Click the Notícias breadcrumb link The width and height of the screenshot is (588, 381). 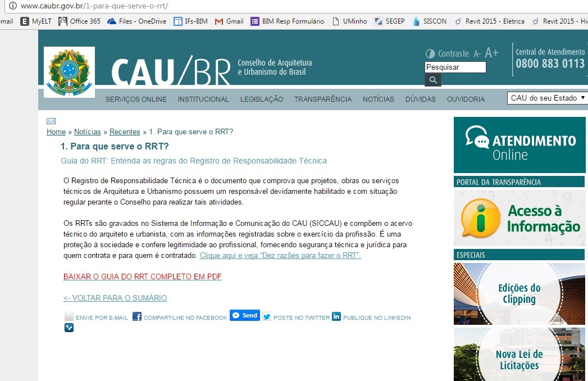click(x=87, y=131)
